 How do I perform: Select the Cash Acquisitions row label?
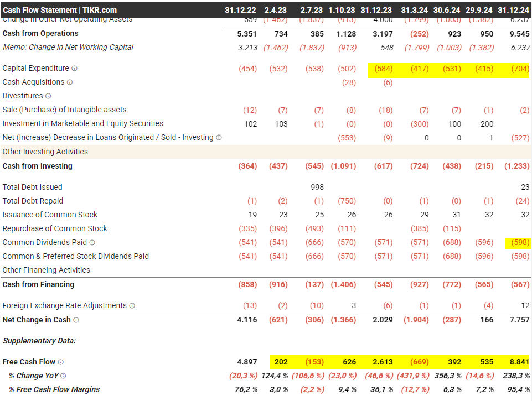(x=33, y=82)
